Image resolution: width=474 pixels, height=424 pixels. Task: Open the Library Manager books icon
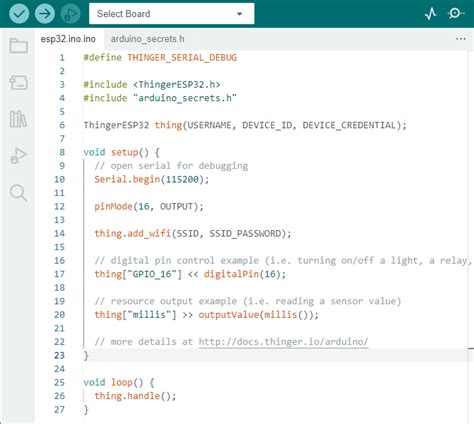click(18, 119)
